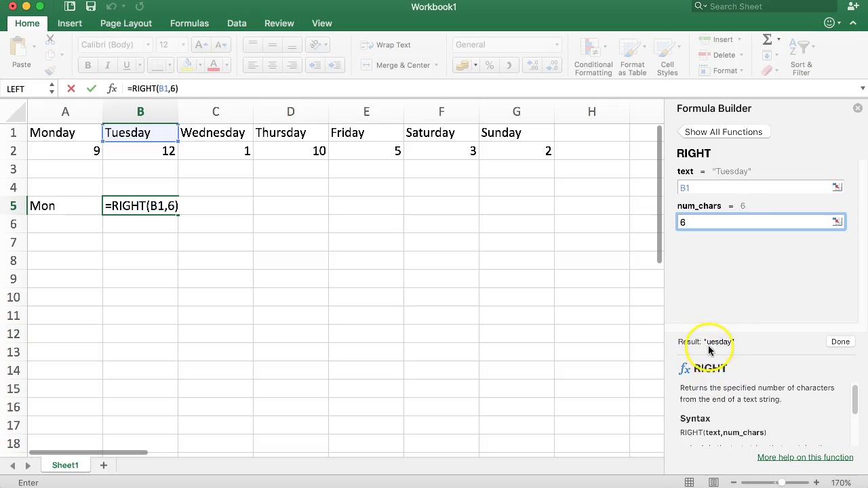Screen dimensions: 868x488
Task: Click the range selector icon for text field
Action: (x=837, y=187)
